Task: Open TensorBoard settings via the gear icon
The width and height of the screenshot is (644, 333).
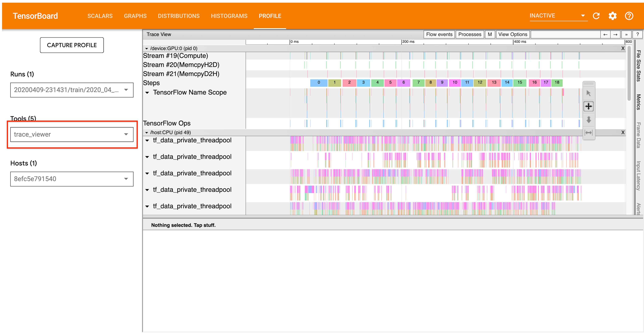Action: 612,16
